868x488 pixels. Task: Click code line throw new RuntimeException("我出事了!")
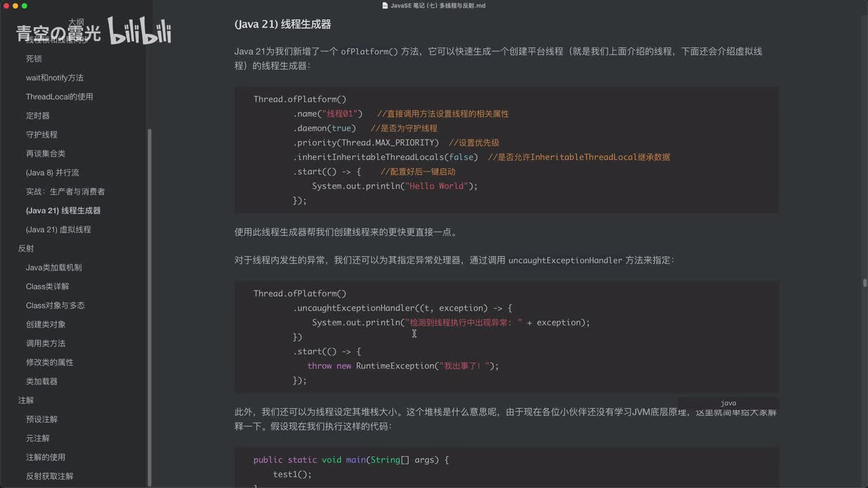[403, 366]
